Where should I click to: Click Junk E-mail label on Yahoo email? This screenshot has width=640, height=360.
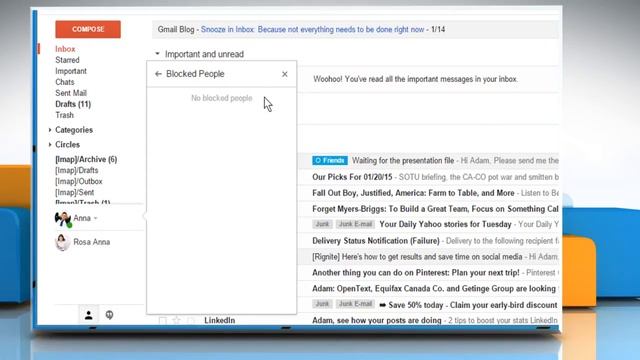point(355,224)
